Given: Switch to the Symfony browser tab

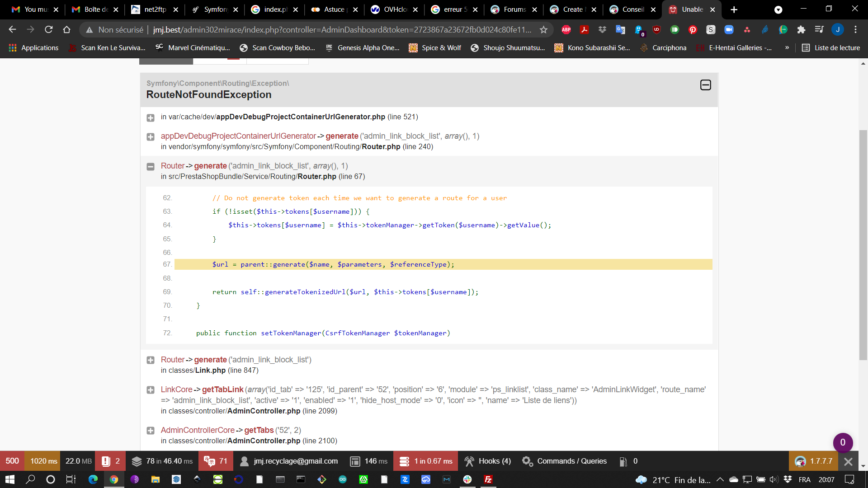Looking at the screenshot, I should 215,9.
